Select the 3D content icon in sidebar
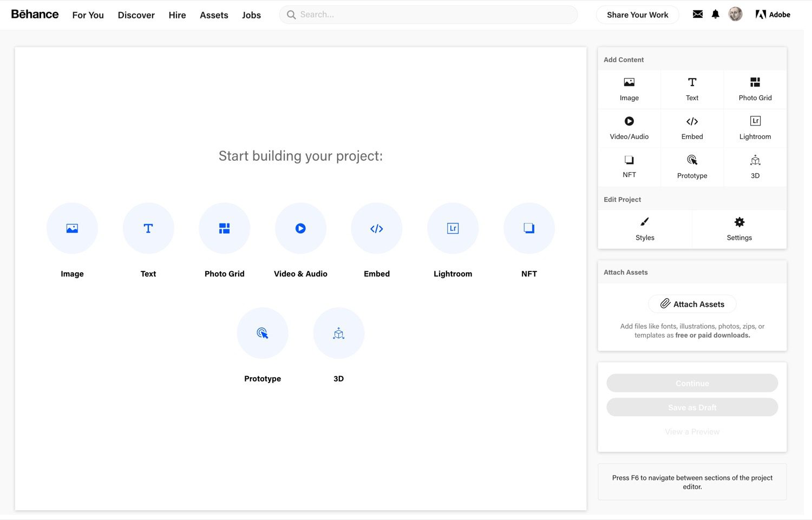This screenshot has width=812, height=520. click(x=755, y=160)
